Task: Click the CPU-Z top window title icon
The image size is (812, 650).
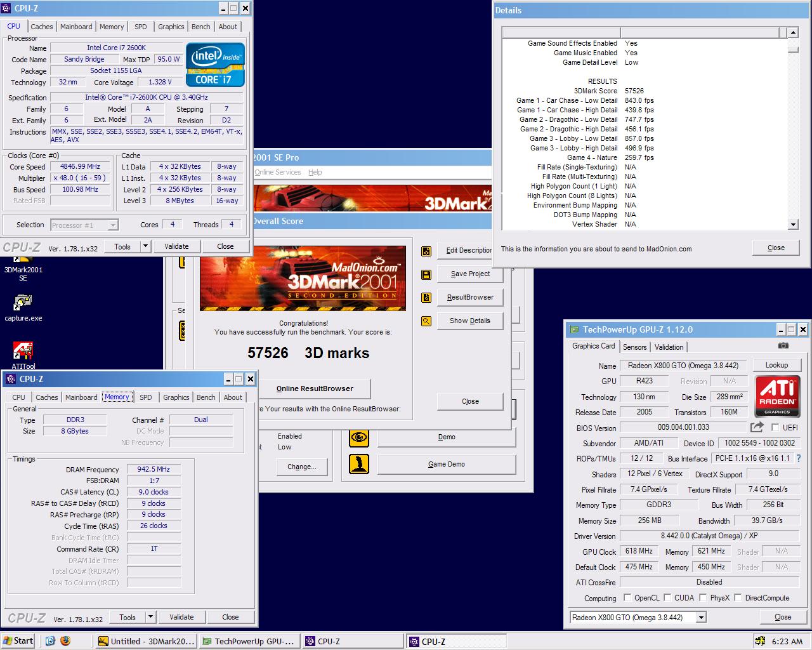Action: 6,8
